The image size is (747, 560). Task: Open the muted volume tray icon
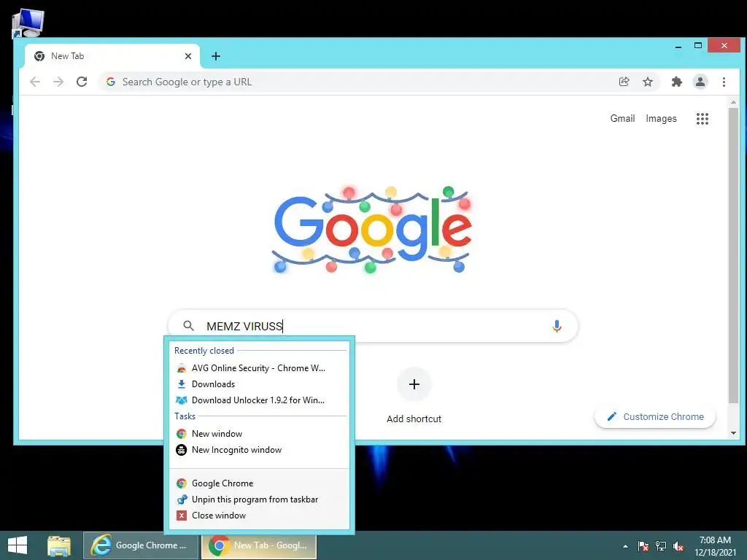click(x=678, y=546)
